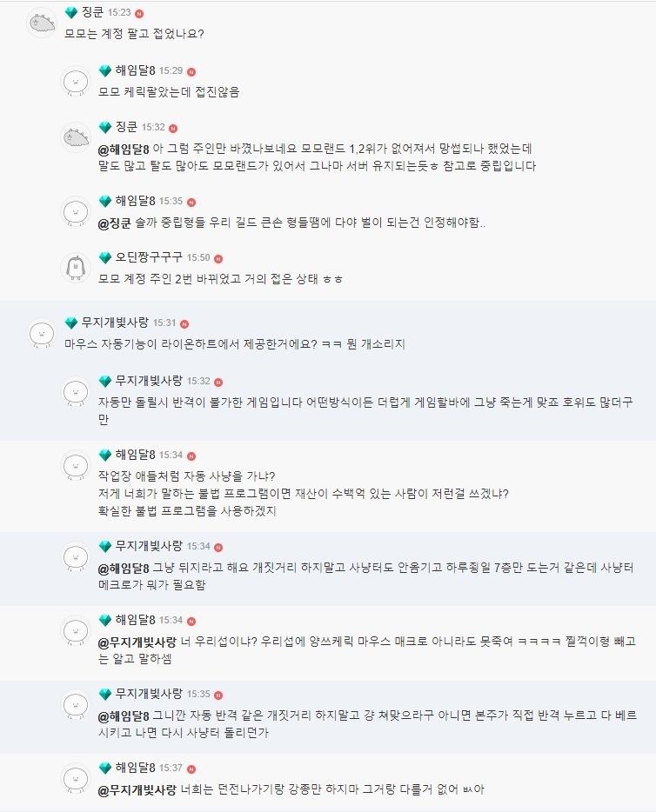Click 징쿤's dinosaur avatar on the 15:23 comment
This screenshot has width=656, height=812.
pos(42,23)
